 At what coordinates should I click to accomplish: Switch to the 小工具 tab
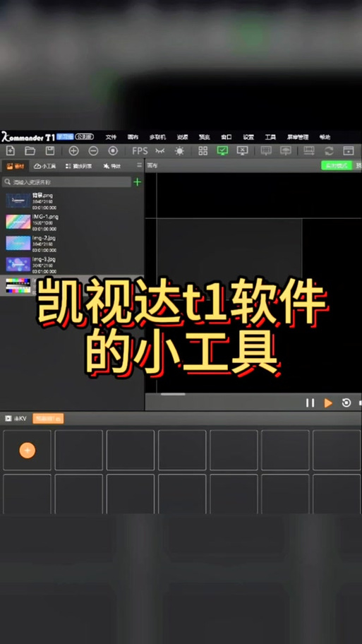[x=44, y=166]
